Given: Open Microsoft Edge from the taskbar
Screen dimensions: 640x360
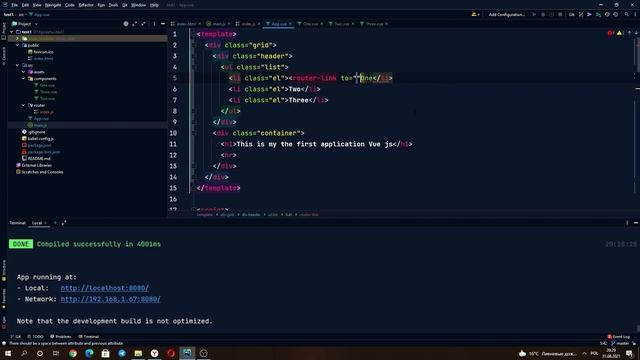Looking at the screenshot, I should 89,353.
